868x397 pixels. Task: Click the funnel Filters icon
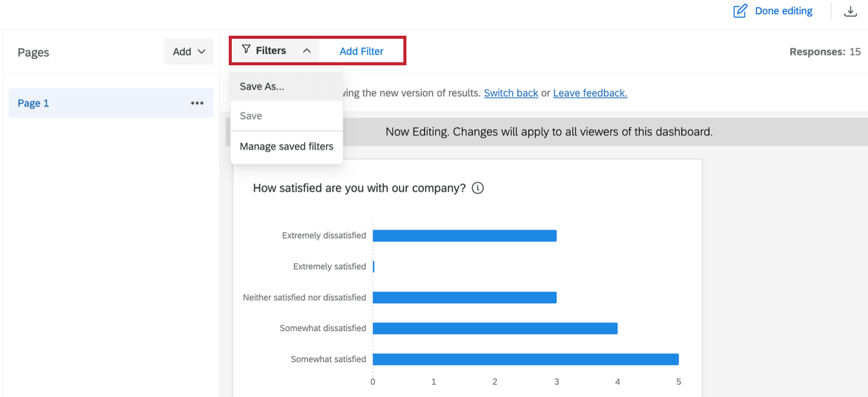pyautogui.click(x=246, y=49)
